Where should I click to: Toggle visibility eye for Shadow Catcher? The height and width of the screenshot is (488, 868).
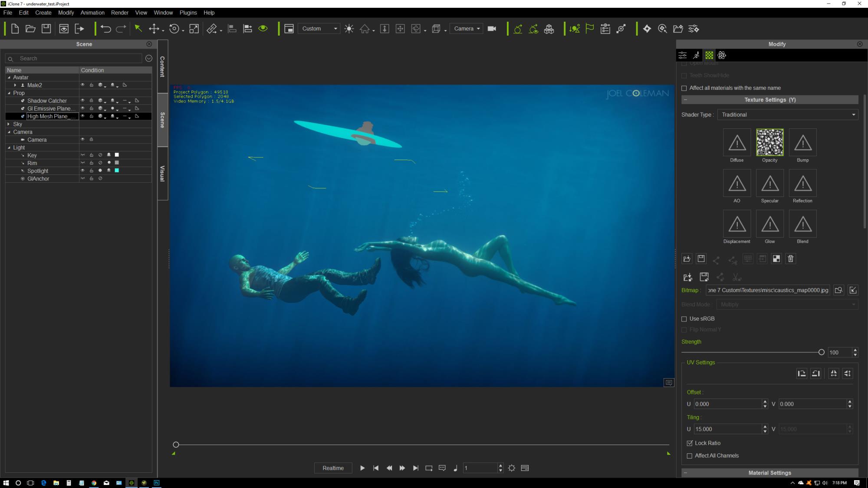click(82, 101)
